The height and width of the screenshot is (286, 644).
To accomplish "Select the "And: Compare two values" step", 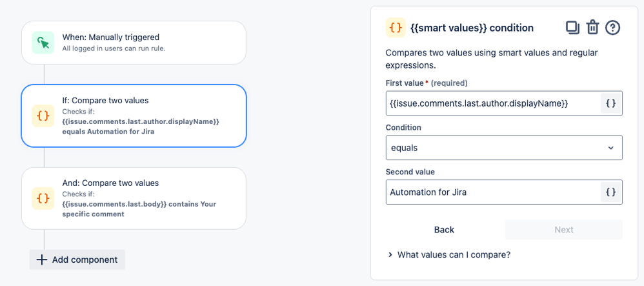I will click(134, 198).
